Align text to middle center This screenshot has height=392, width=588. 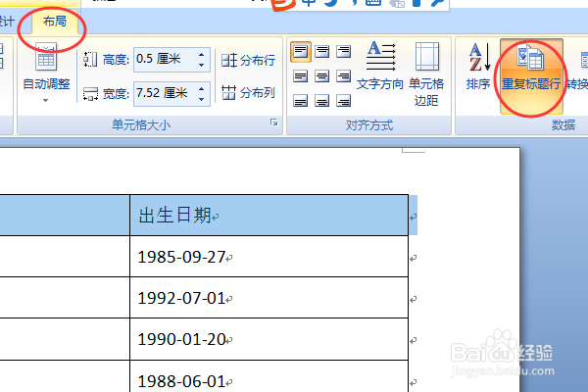[322, 76]
